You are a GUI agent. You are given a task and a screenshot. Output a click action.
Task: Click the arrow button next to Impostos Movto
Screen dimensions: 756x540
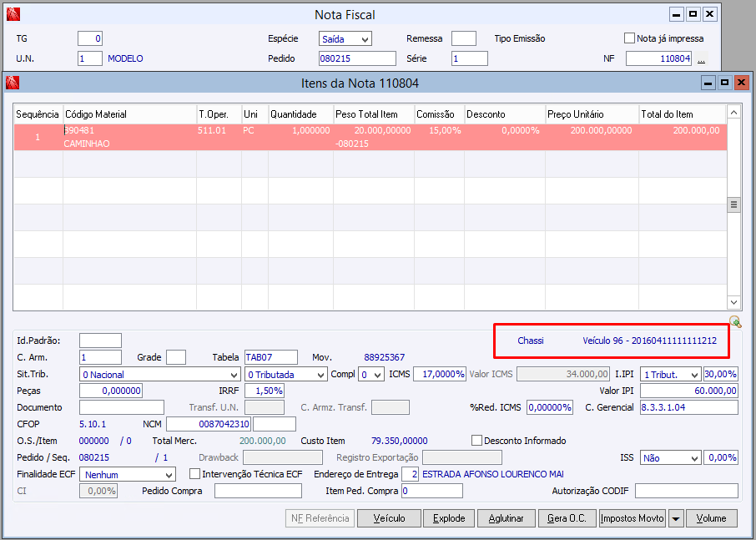click(x=676, y=518)
